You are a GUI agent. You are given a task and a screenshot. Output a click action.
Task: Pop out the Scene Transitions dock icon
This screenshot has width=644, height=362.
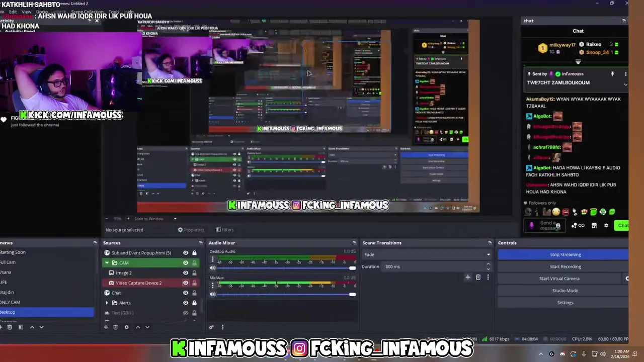pos(490,243)
